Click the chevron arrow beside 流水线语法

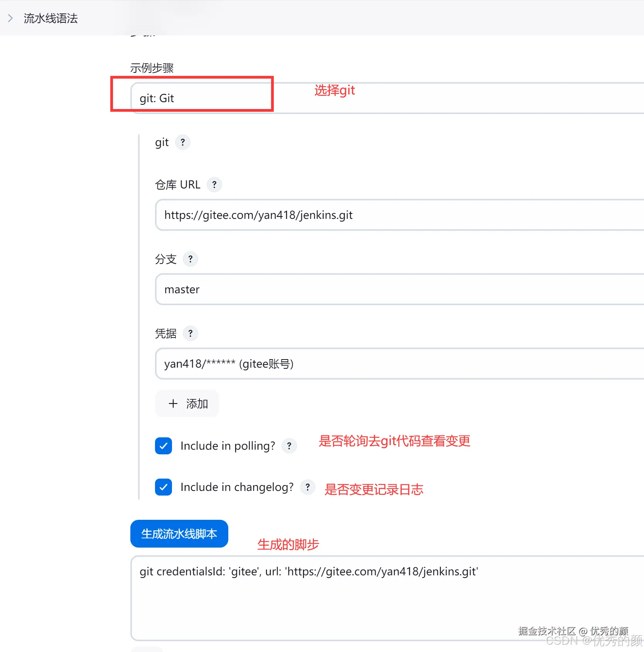(10, 18)
